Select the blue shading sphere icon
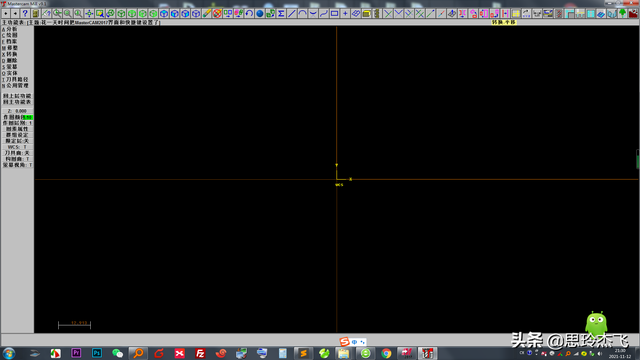This screenshot has width=640, height=360. click(260, 13)
